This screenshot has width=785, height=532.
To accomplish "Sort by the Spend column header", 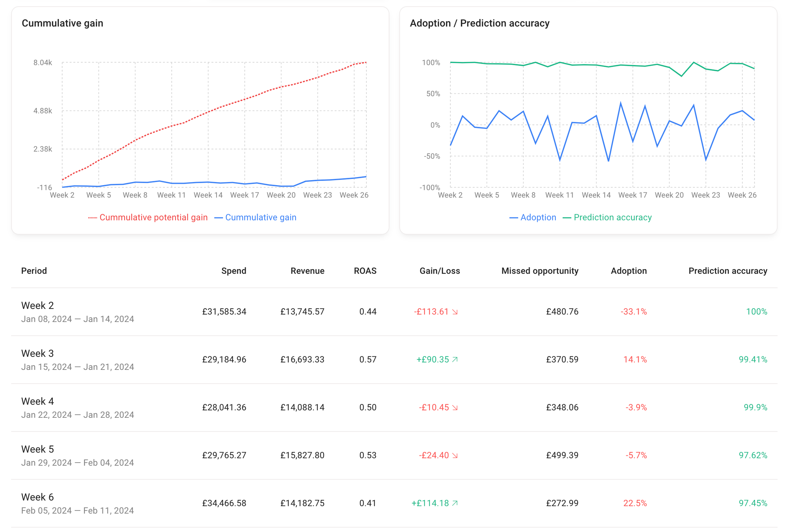I will [x=234, y=271].
